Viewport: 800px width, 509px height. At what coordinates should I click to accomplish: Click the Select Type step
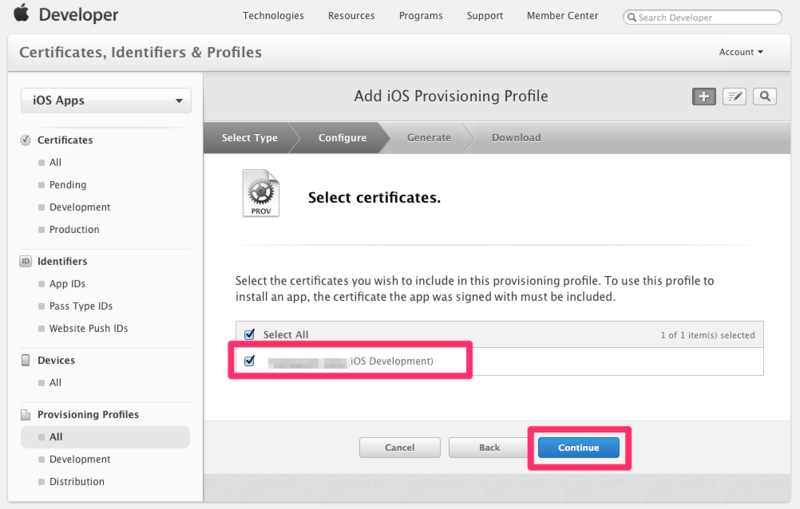click(x=249, y=138)
